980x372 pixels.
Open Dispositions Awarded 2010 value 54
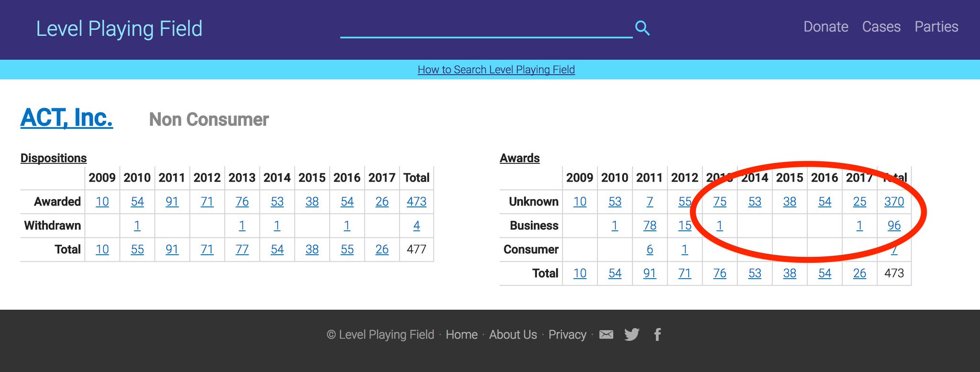(x=137, y=202)
